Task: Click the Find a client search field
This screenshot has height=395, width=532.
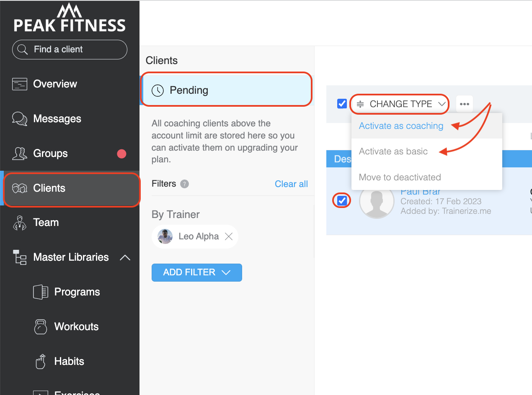Action: click(70, 49)
